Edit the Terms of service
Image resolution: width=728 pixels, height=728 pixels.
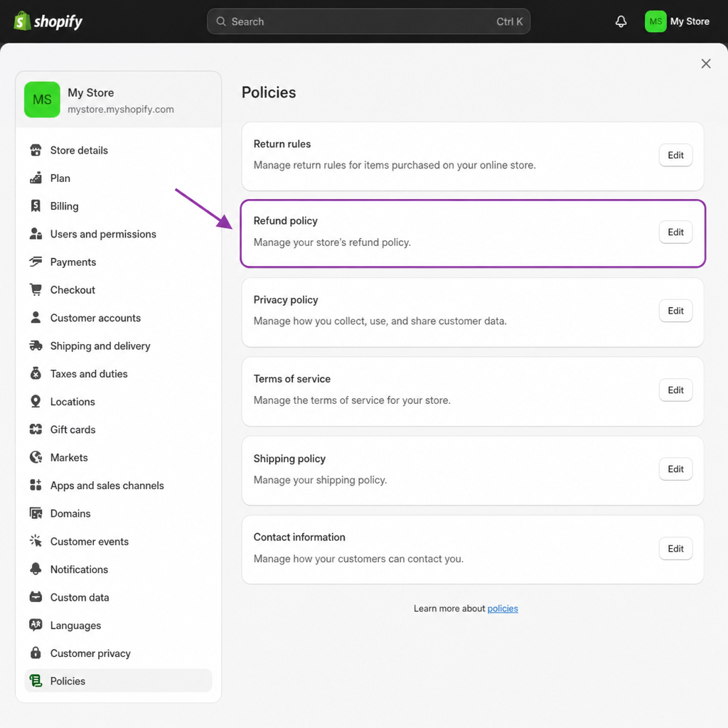pyautogui.click(x=675, y=390)
